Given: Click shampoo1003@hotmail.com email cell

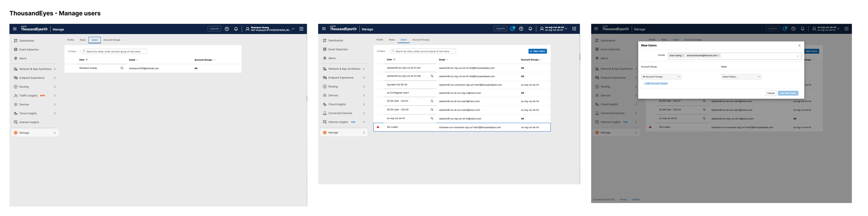Looking at the screenshot, I should (144, 69).
